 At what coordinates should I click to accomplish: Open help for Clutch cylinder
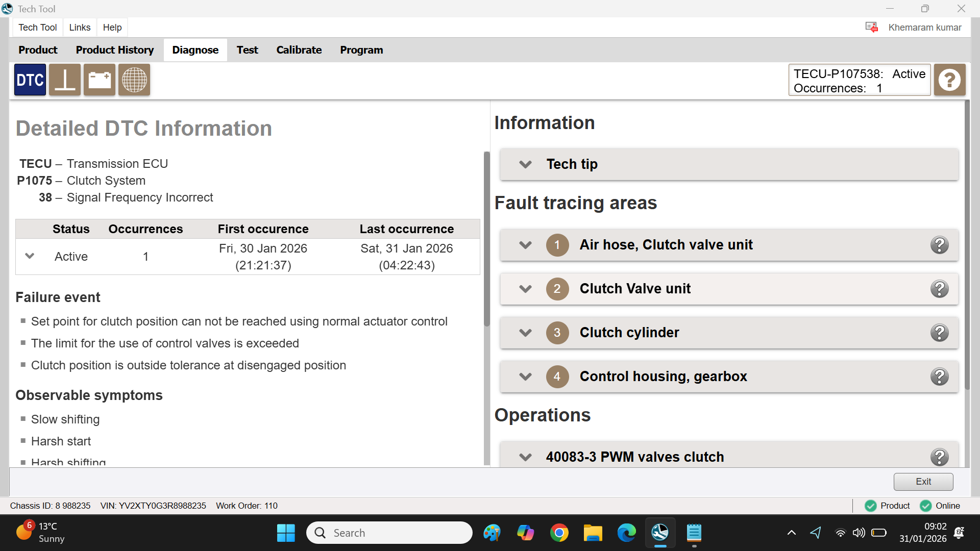(x=939, y=333)
